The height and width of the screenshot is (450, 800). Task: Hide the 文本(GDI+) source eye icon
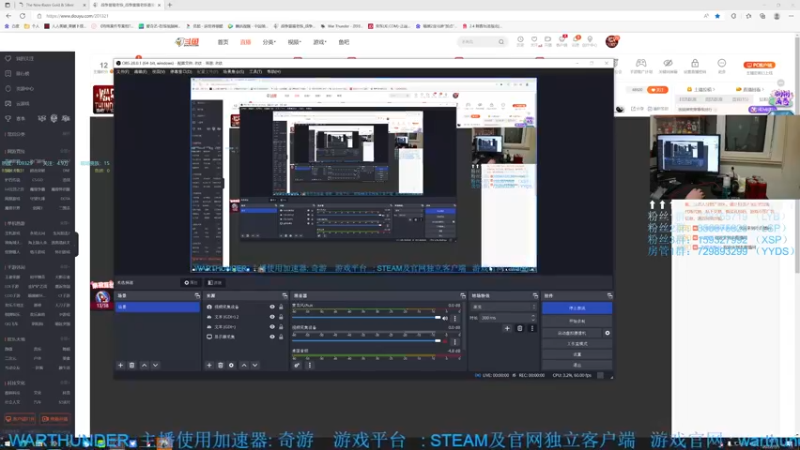pyautogui.click(x=272, y=327)
